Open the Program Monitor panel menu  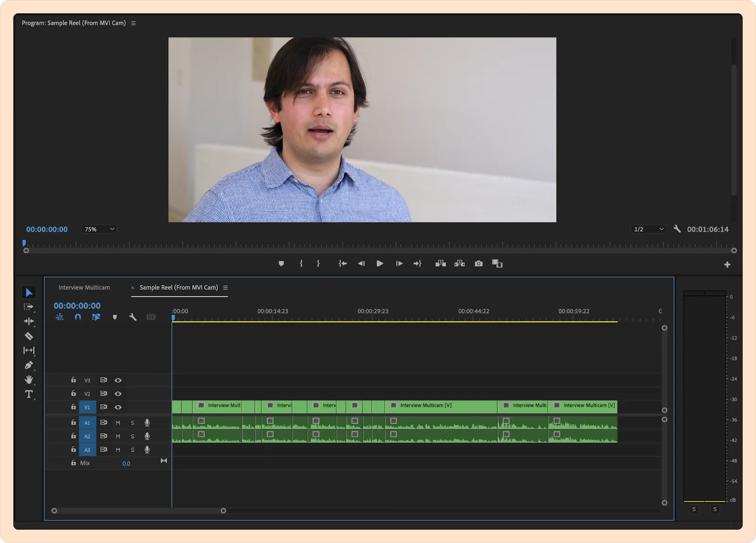[x=133, y=23]
